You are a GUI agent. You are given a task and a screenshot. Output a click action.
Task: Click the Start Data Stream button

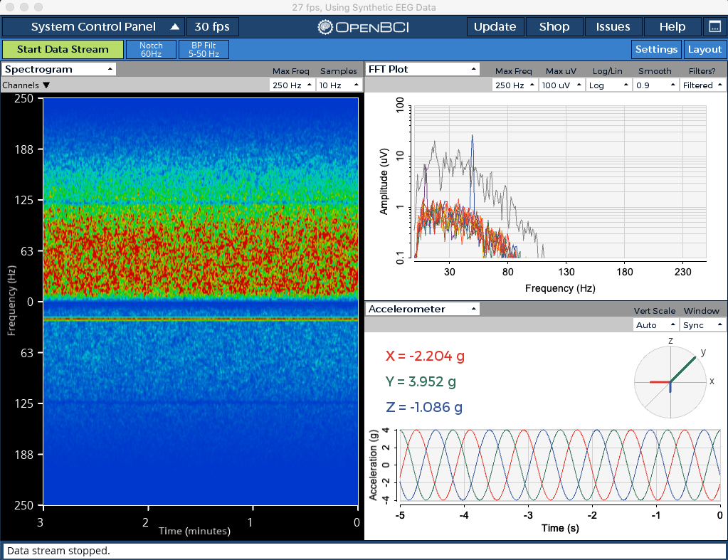63,50
